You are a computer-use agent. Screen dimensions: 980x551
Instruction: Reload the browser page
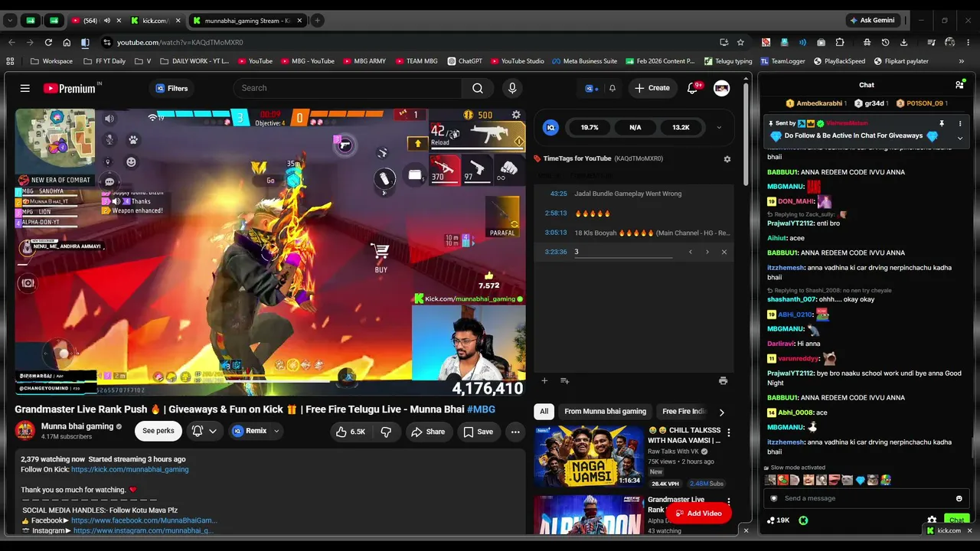coord(48,42)
